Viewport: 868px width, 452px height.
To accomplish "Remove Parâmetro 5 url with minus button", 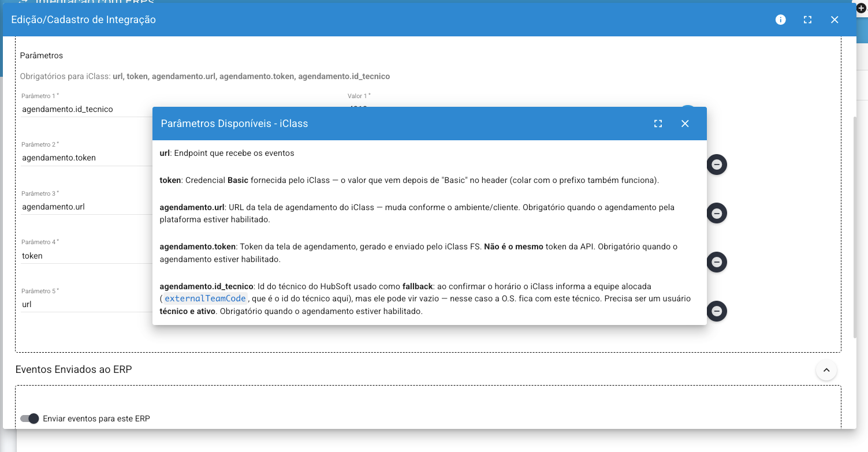I will (x=717, y=311).
